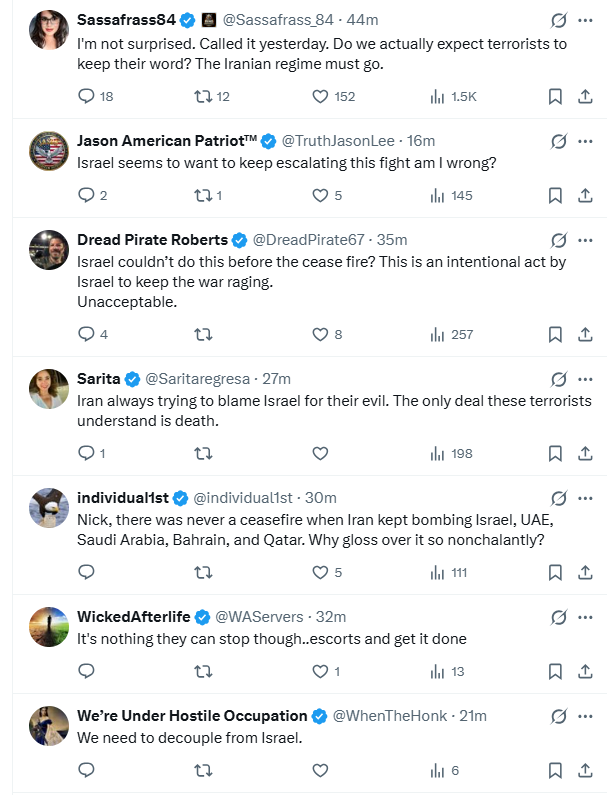Screen dimensions: 607x795
Task: Click Sarita's profile avatar
Action: (x=49, y=389)
